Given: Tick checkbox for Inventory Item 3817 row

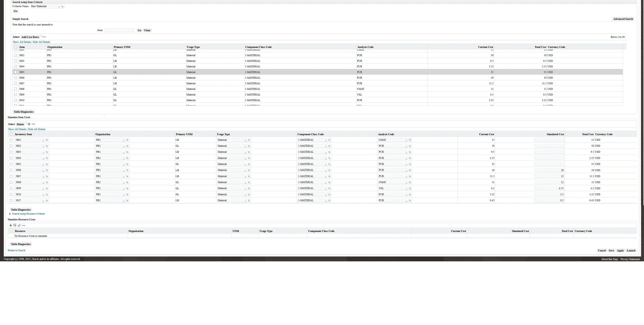Looking at the screenshot, I should tap(11, 200).
